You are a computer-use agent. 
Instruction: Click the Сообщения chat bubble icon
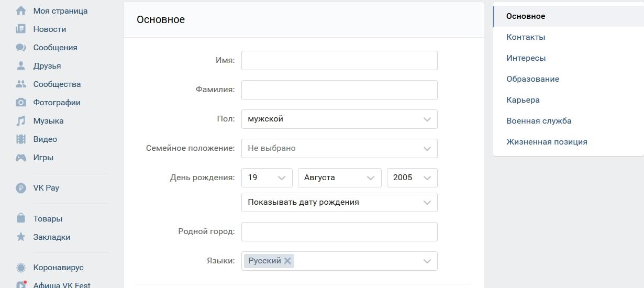(x=21, y=47)
